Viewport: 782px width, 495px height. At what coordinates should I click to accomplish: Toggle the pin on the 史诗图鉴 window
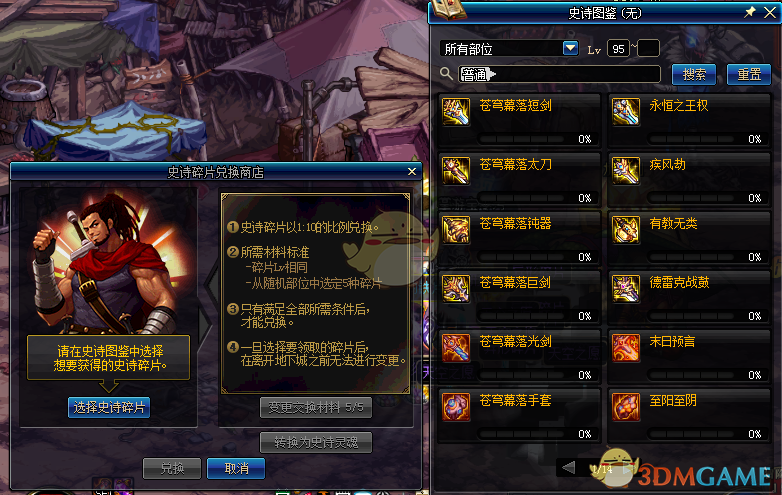point(750,12)
